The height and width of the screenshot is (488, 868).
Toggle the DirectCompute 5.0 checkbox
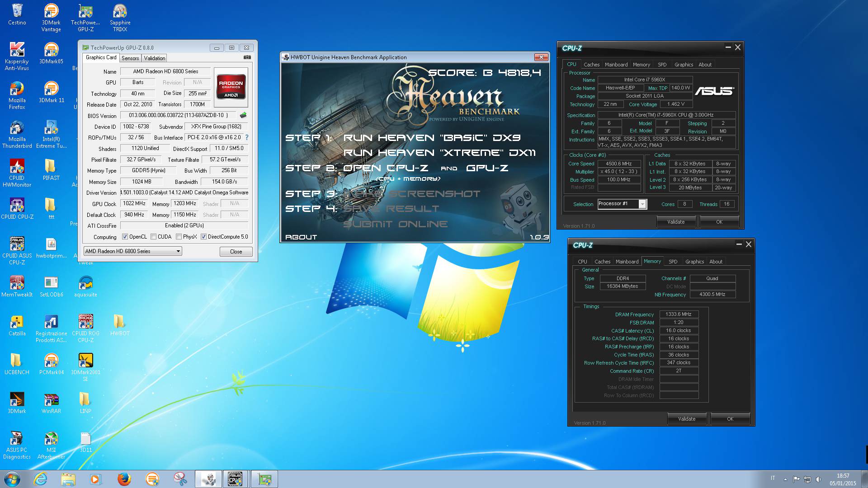pyautogui.click(x=204, y=237)
